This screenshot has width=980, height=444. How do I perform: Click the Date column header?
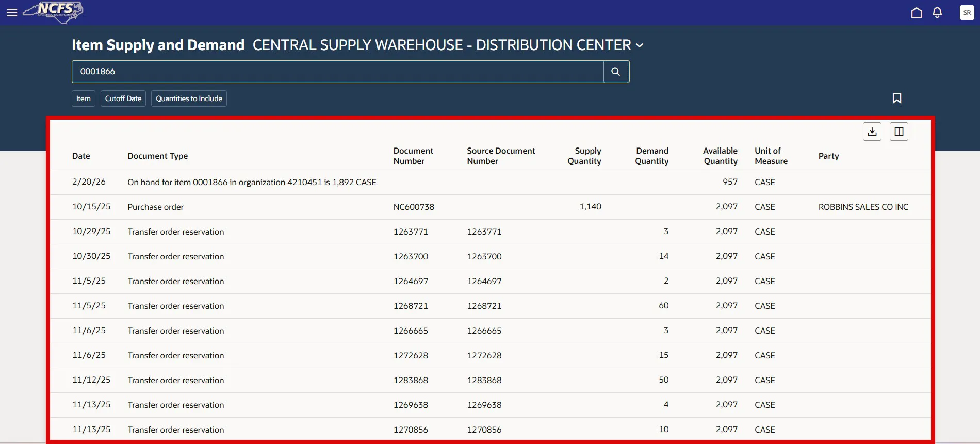click(81, 156)
